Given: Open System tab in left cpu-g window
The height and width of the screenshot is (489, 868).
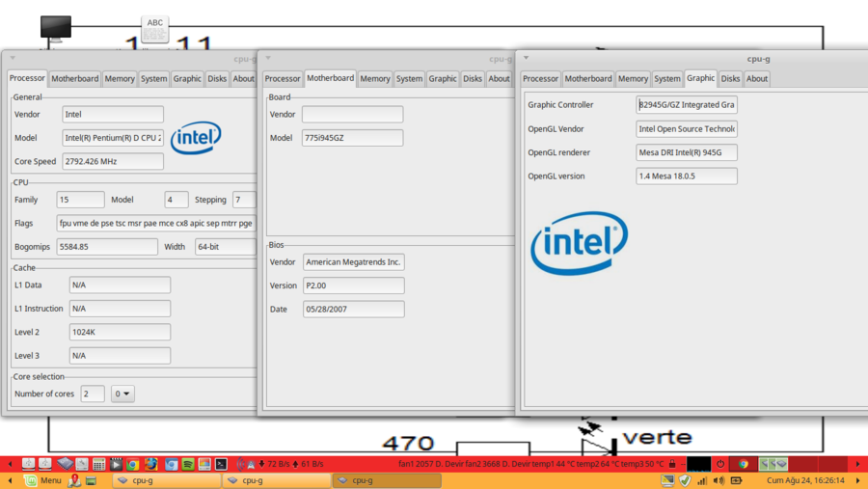Looking at the screenshot, I should pyautogui.click(x=154, y=79).
